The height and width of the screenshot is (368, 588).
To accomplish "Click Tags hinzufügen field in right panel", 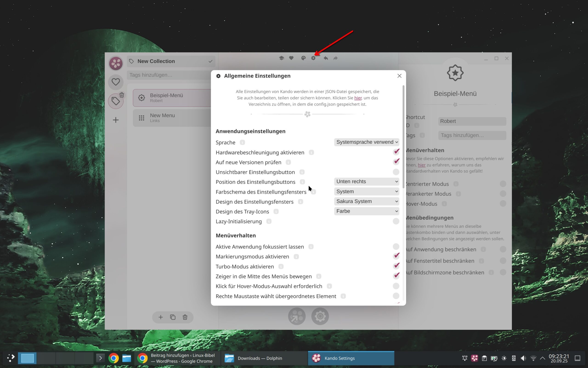I will [x=472, y=135].
